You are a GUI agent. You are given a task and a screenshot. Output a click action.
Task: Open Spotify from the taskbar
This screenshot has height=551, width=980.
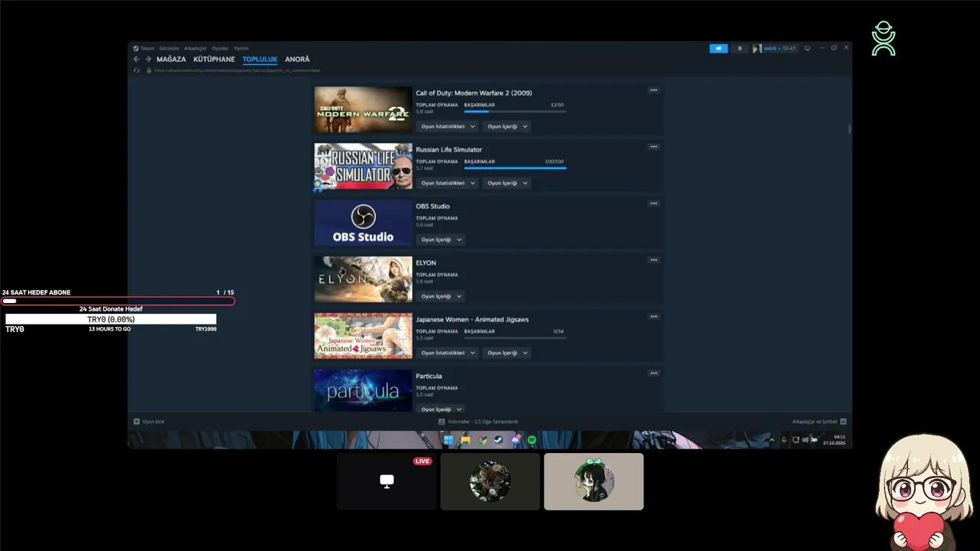[x=532, y=440]
